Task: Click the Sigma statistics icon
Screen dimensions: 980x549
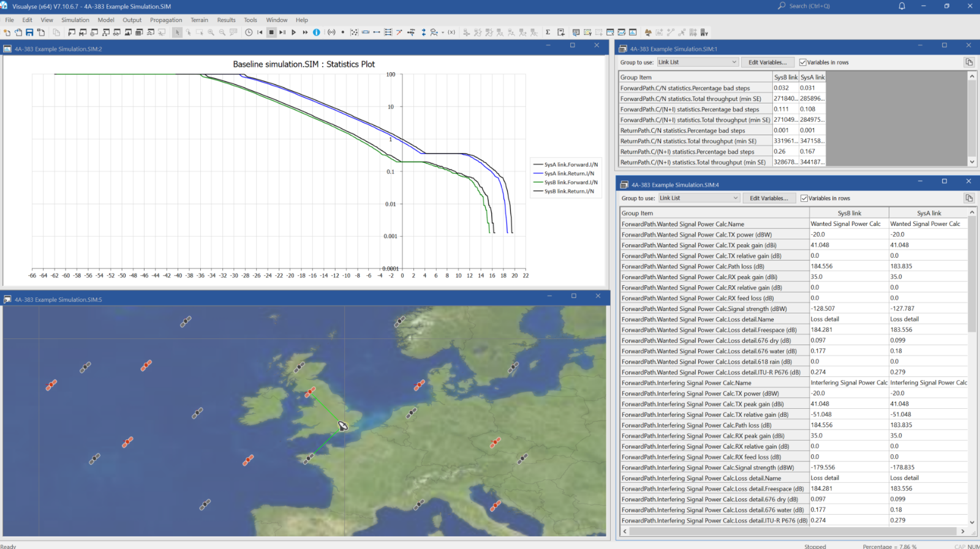Action: click(x=548, y=32)
